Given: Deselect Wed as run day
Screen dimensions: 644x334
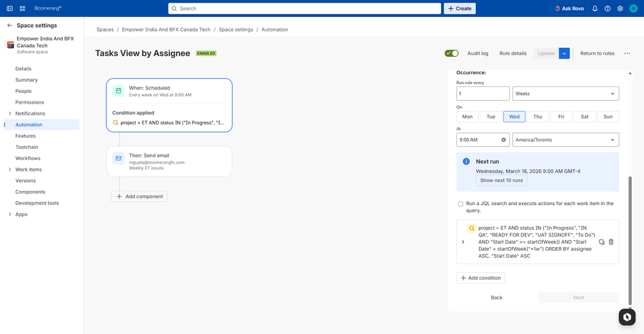Looking at the screenshot, I should point(514,117).
